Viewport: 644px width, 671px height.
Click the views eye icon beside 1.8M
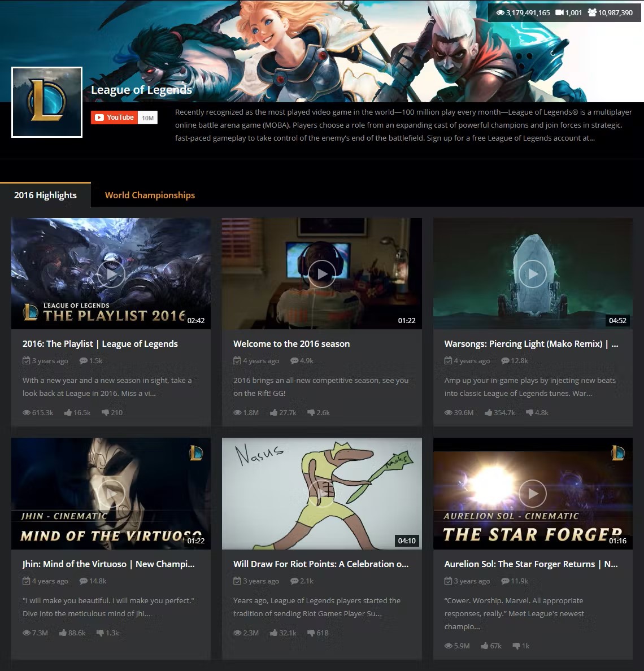click(x=237, y=412)
